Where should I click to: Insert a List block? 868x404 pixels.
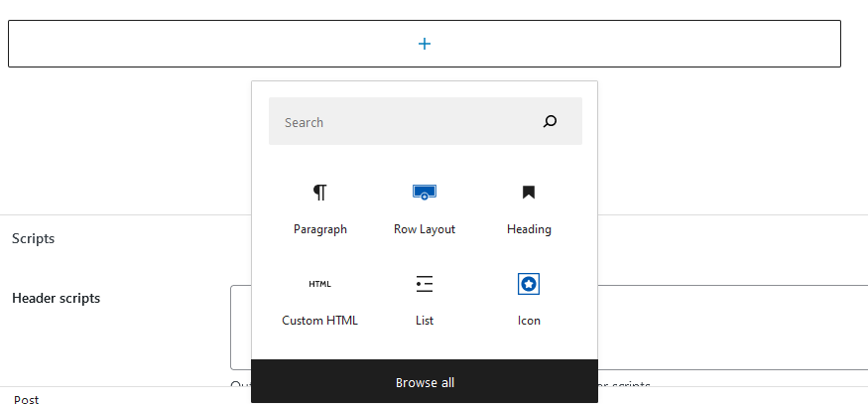point(425,301)
